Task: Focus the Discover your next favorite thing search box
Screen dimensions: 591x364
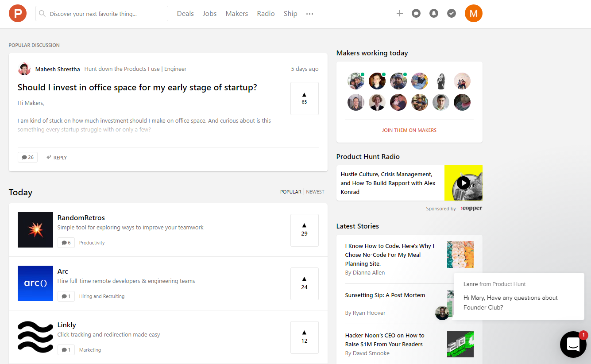Action: point(102,14)
